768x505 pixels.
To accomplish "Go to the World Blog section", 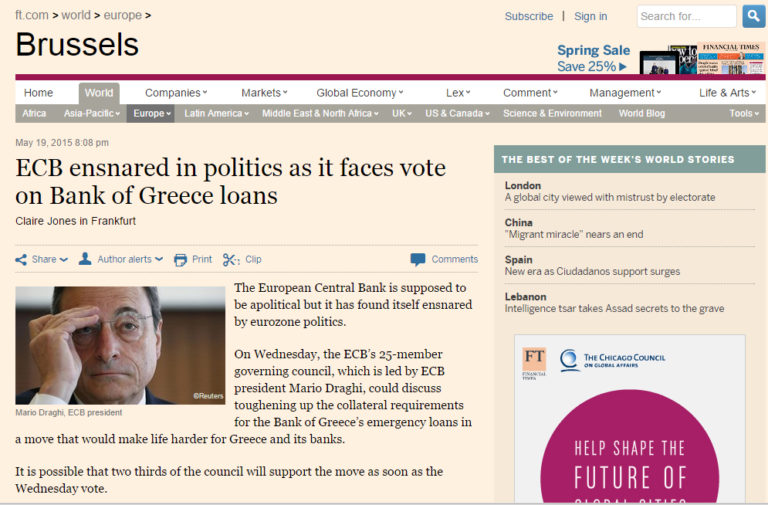I will (641, 114).
